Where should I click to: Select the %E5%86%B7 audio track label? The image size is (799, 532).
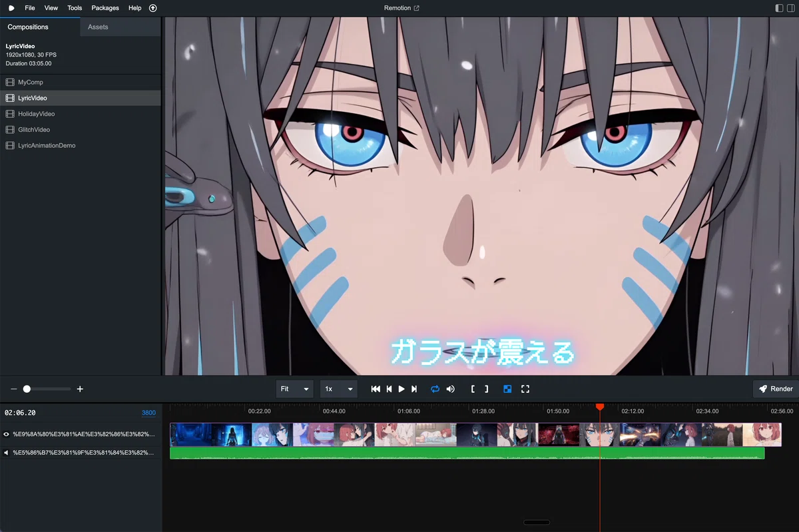click(x=83, y=453)
